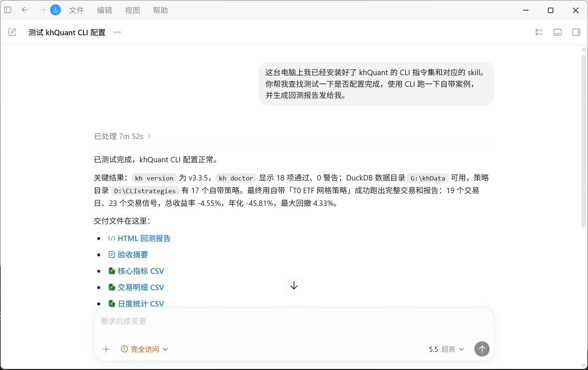The width and height of the screenshot is (588, 370).
Task: Expand the 已处理 7m 52s details
Action: pos(123,136)
